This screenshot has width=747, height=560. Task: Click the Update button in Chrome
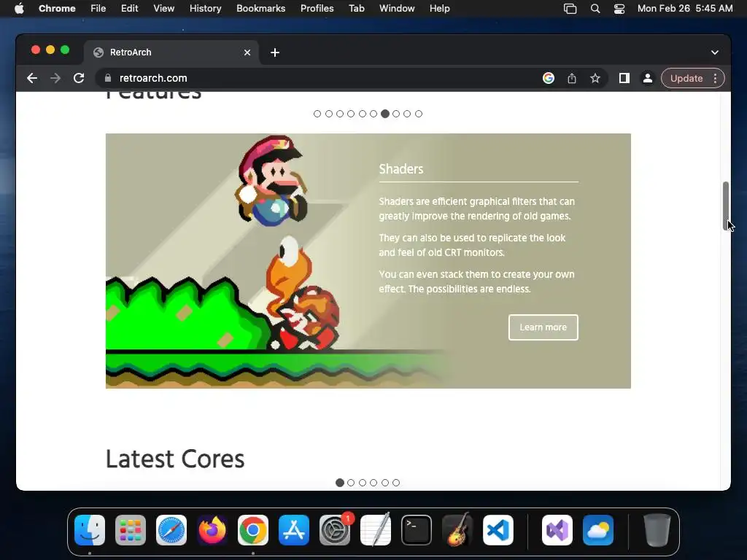[686, 78]
